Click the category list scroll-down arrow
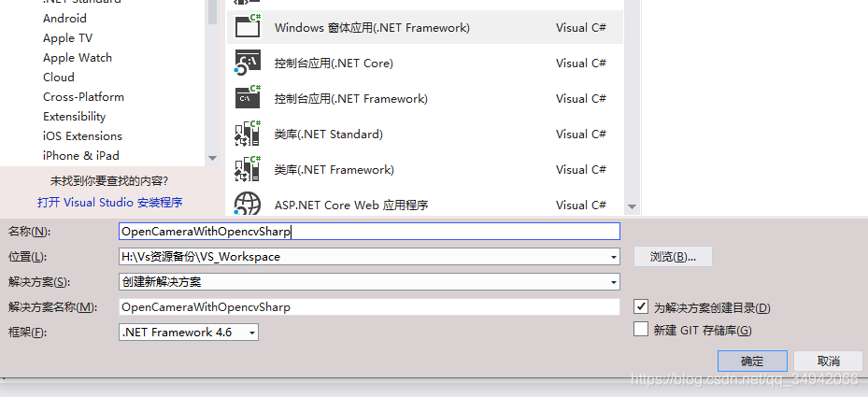The width and height of the screenshot is (868, 397). click(x=213, y=159)
